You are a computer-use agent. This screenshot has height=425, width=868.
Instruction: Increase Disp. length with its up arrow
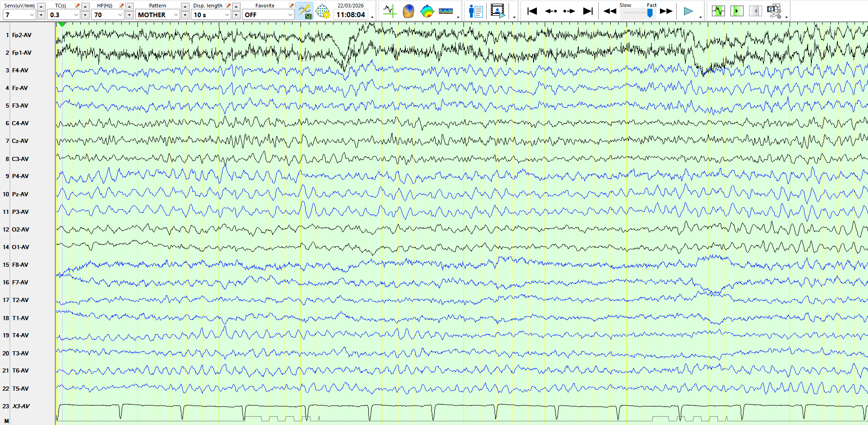coord(236,6)
